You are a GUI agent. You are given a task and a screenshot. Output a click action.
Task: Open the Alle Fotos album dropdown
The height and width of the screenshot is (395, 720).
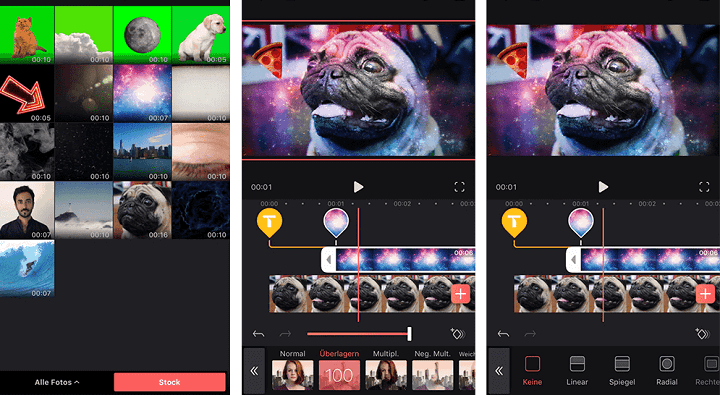pos(57,382)
